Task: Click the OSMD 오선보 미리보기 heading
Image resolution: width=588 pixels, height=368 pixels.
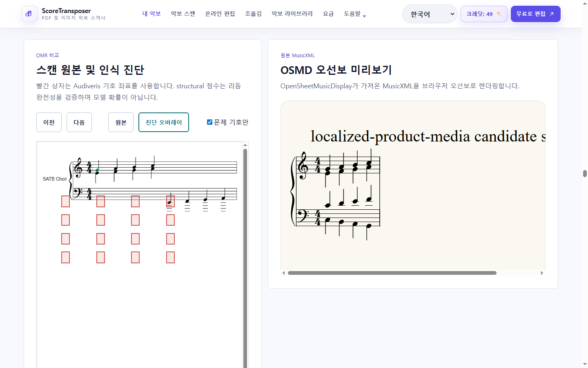Action: 336,70
